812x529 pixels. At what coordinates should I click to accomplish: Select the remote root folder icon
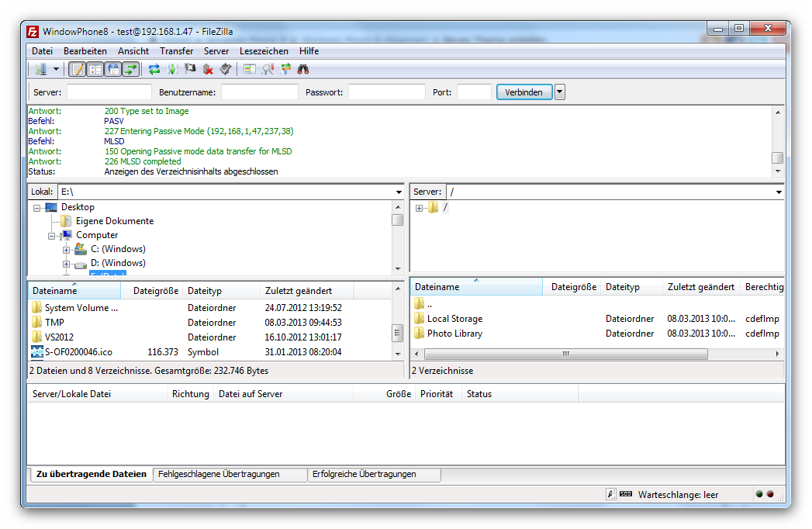(433, 207)
